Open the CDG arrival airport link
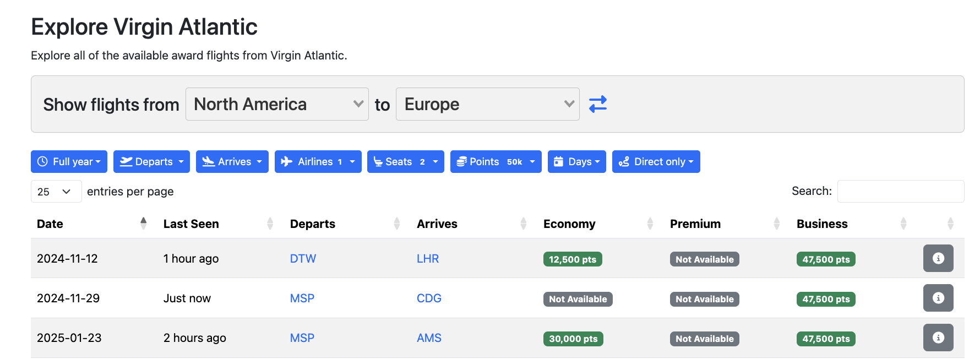Image resolution: width=980 pixels, height=359 pixels. pos(429,298)
